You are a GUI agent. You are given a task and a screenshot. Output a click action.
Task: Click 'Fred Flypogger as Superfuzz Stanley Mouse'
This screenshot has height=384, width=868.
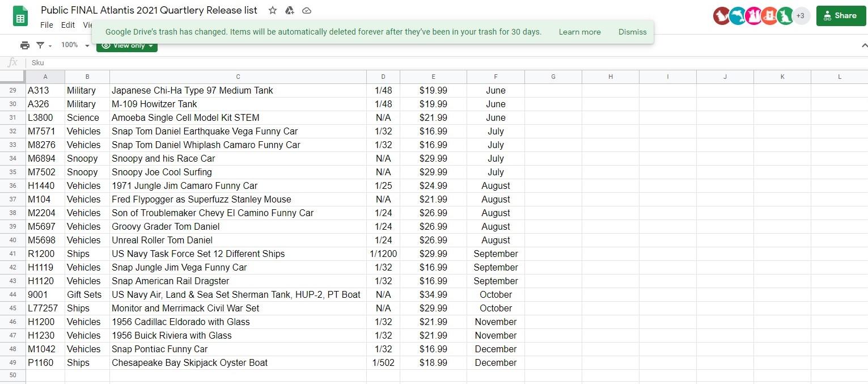238,200
